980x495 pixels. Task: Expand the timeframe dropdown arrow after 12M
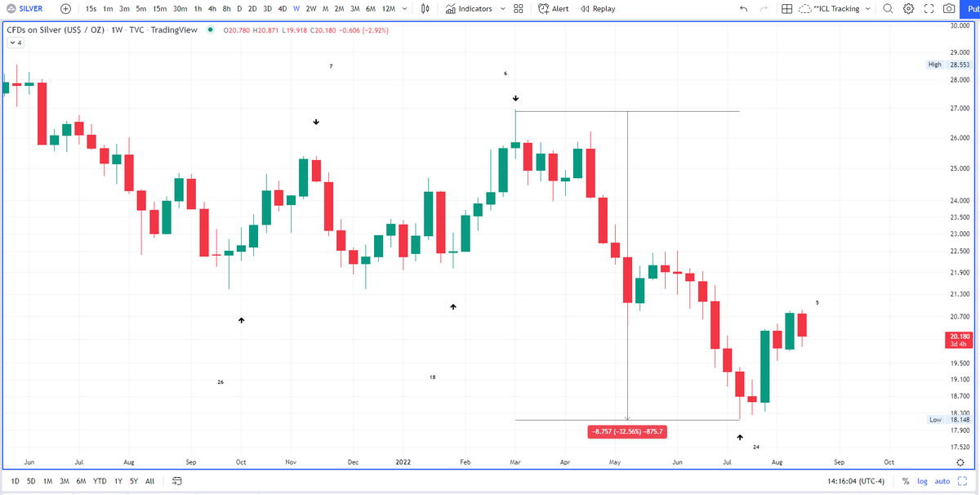[404, 8]
